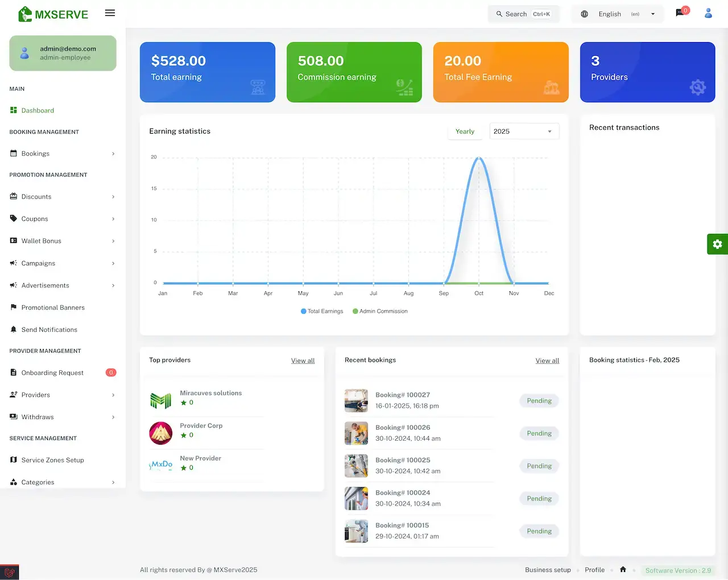Click the Providers count card
728x580 pixels.
click(x=647, y=72)
